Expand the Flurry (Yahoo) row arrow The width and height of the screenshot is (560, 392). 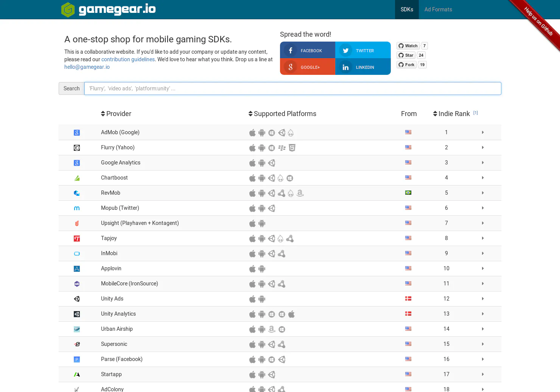click(x=483, y=147)
